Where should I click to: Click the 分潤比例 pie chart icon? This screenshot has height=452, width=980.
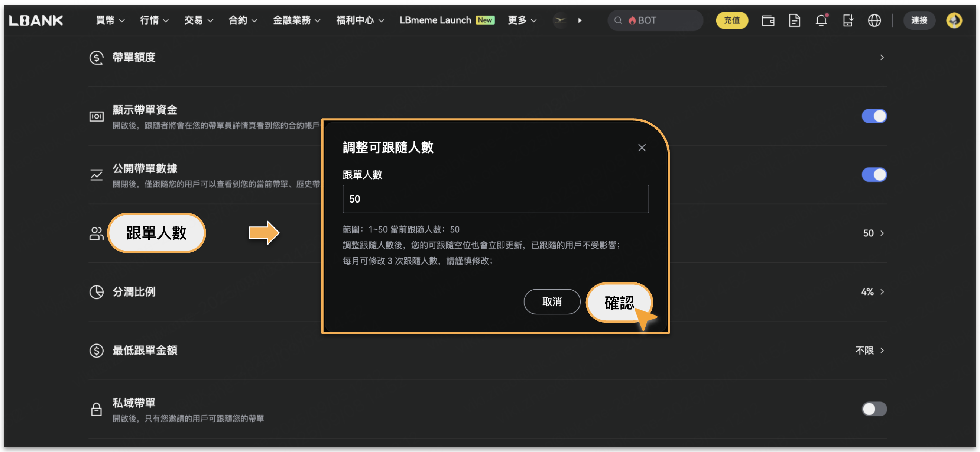click(96, 292)
